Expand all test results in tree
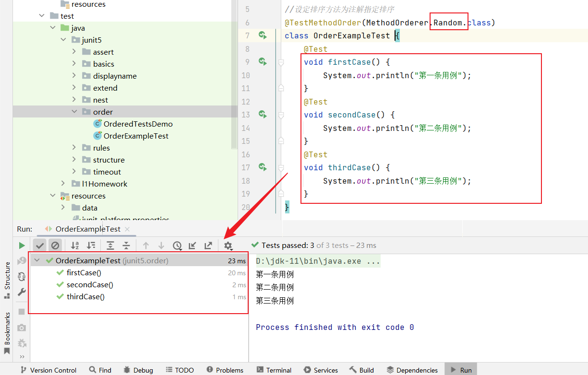The width and height of the screenshot is (588, 375). [x=110, y=246]
